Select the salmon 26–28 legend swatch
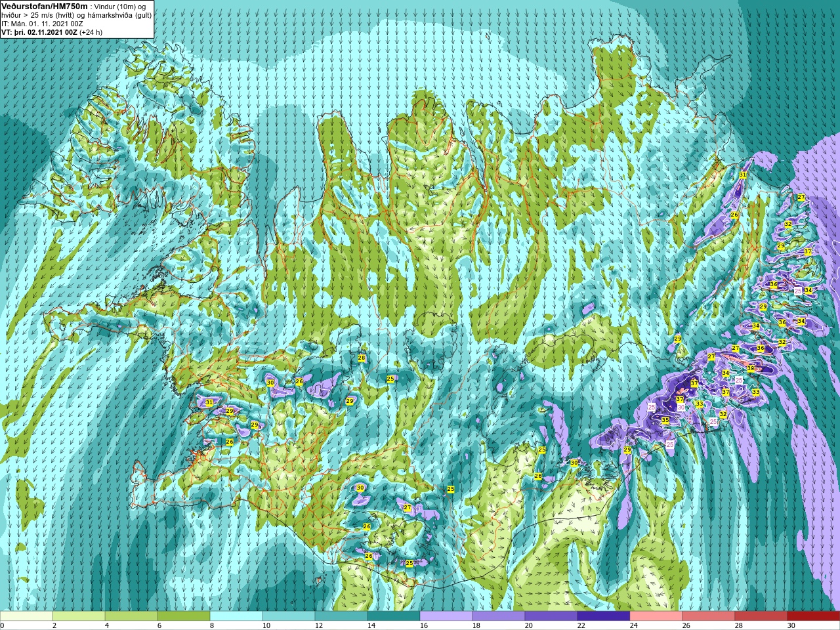 pos(709,616)
